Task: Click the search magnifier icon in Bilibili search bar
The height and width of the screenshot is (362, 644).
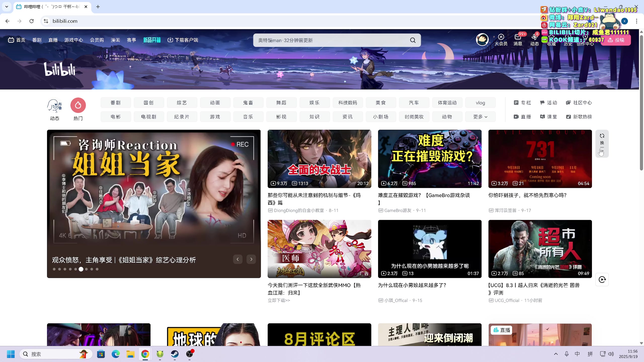Action: 413,40
